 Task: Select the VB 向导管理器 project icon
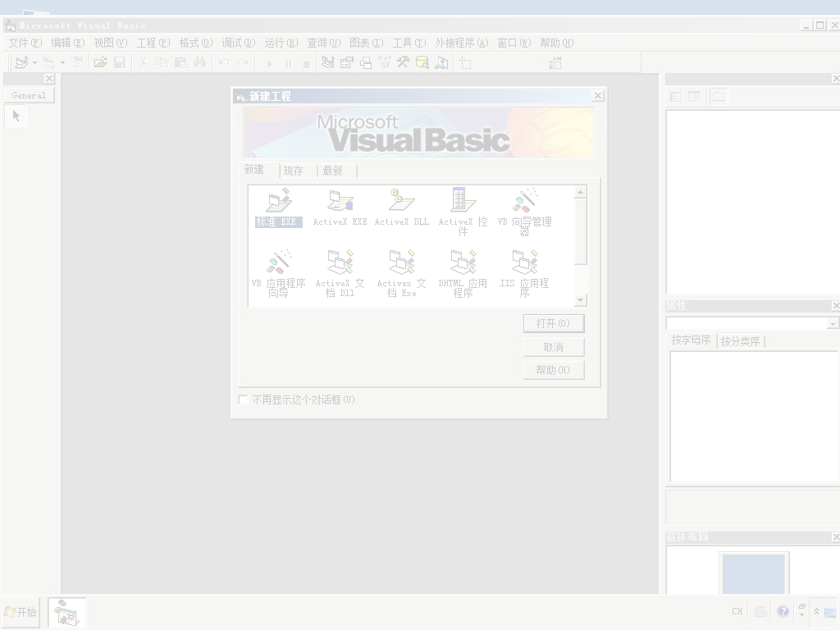pos(524,212)
